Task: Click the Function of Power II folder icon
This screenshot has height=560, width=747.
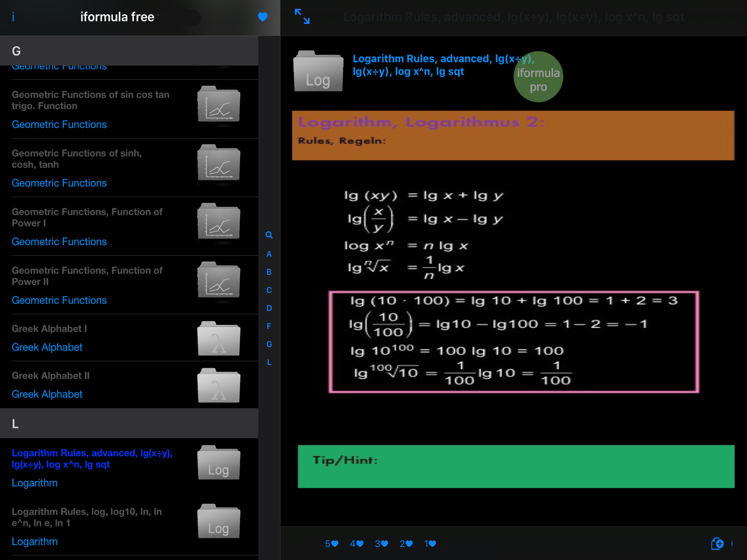Action: coord(218,280)
